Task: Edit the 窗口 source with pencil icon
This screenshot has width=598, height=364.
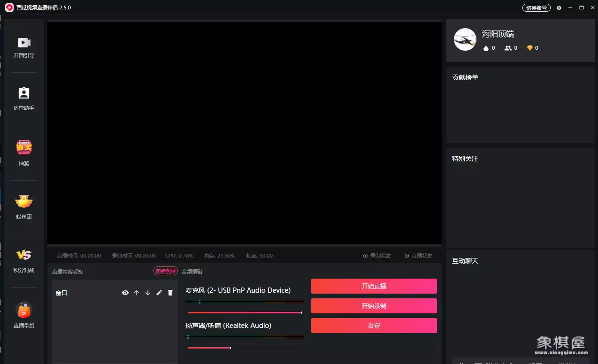Action: pyautogui.click(x=159, y=293)
